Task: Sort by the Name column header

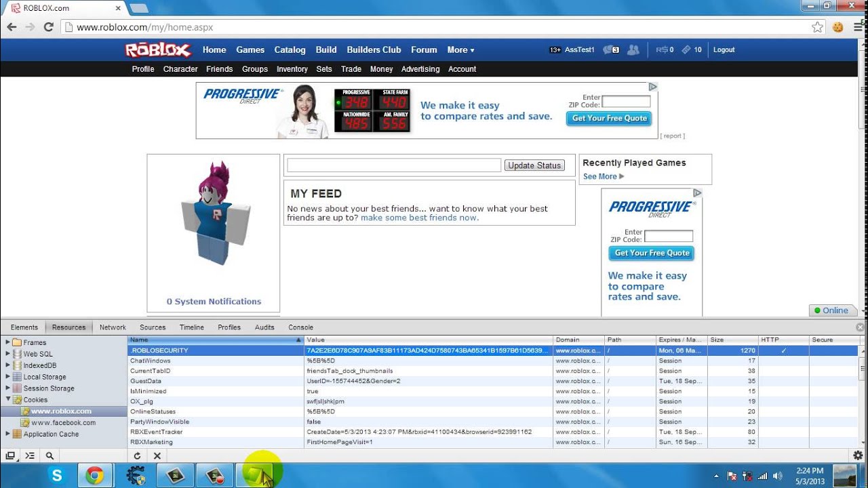Action: pyautogui.click(x=216, y=340)
